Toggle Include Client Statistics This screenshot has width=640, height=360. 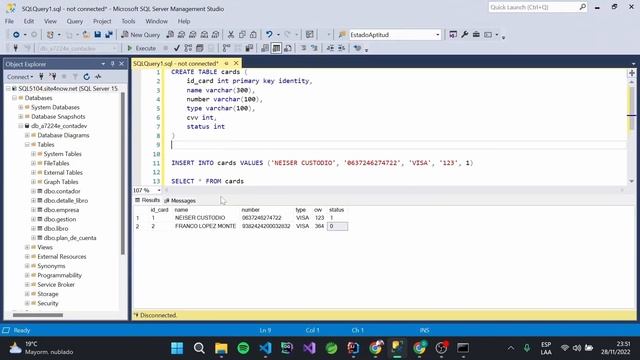click(249, 48)
